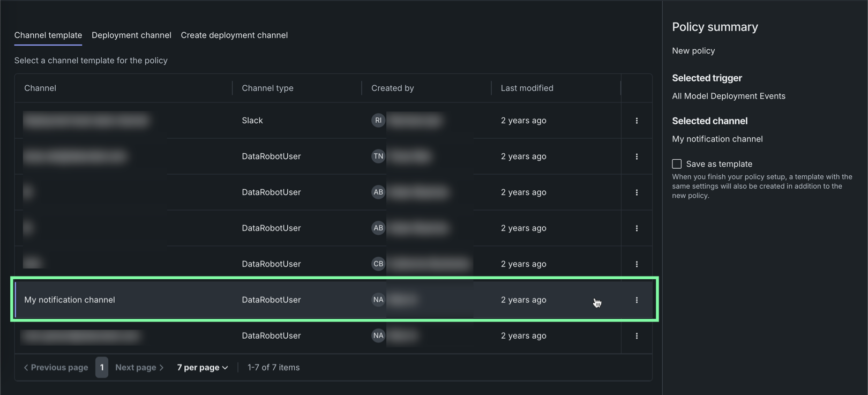Enable the Save as template checkbox
Image resolution: width=868 pixels, height=395 pixels.
click(677, 164)
